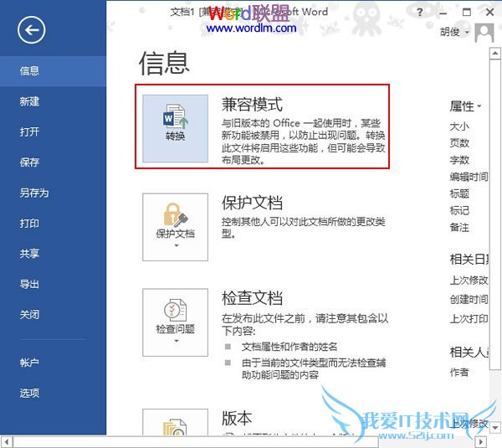Click the 大小 property label
Viewport: 502px width, 448px height.
[x=459, y=126]
